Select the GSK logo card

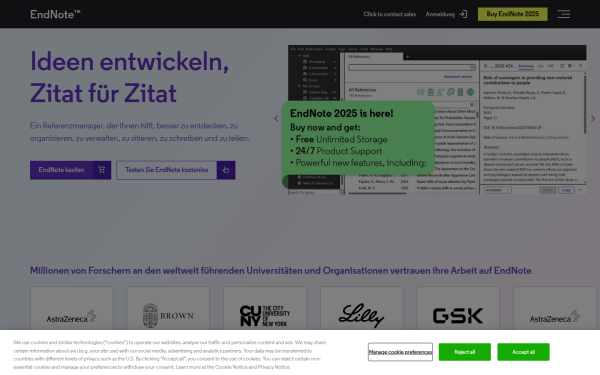click(x=458, y=308)
